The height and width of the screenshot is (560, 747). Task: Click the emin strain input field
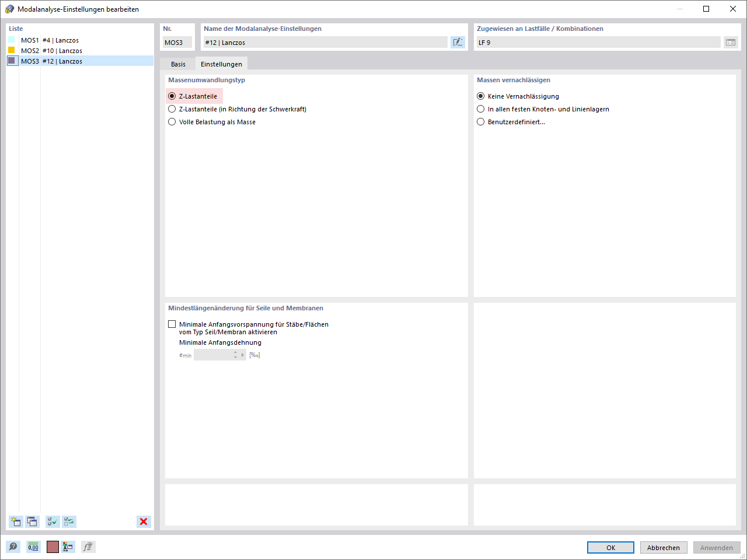(x=213, y=355)
